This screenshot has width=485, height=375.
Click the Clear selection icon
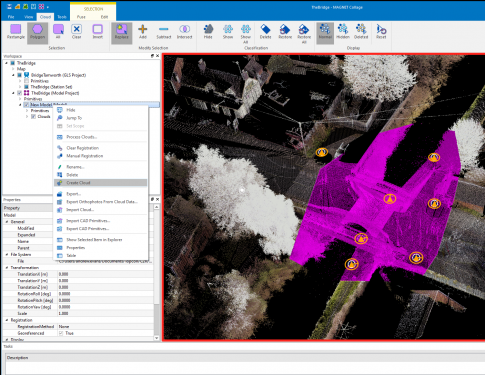[77, 32]
